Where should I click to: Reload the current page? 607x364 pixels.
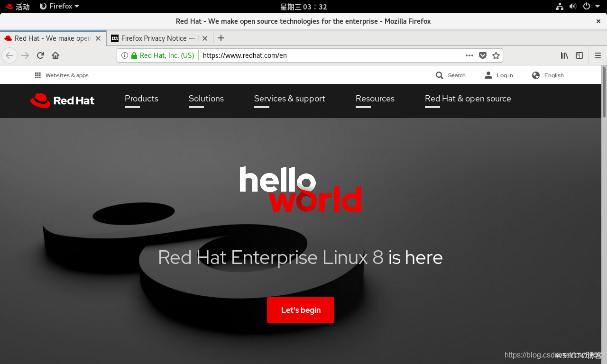pyautogui.click(x=40, y=55)
